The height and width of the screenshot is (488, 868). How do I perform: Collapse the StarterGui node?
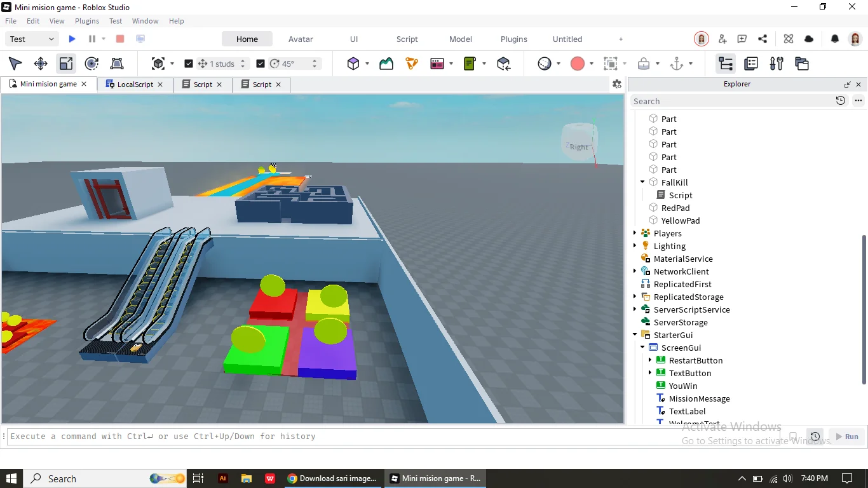(635, 335)
